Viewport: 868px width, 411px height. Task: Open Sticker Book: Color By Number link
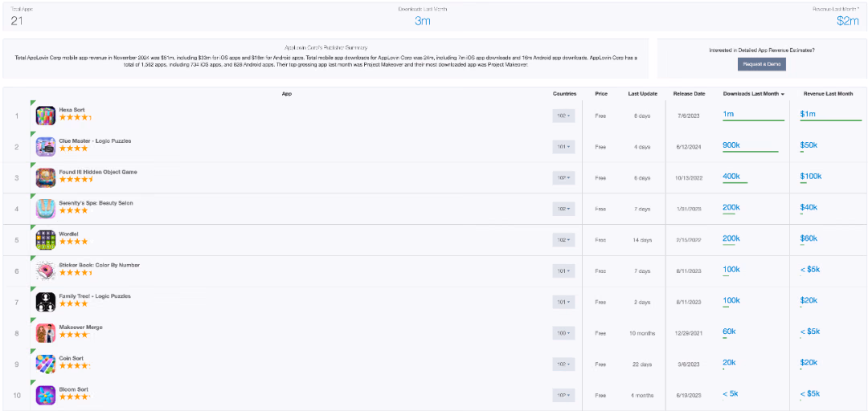(x=99, y=265)
